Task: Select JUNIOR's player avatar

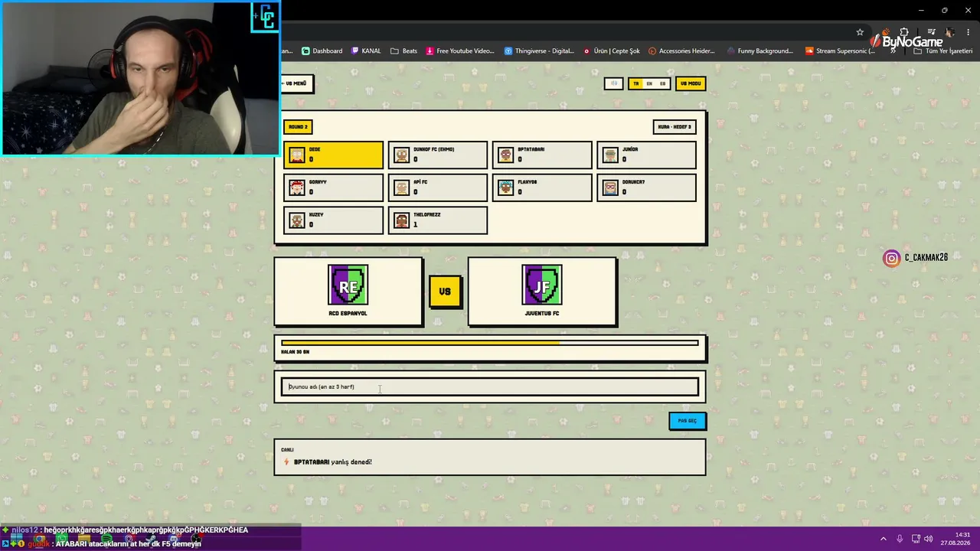Action: (609, 155)
